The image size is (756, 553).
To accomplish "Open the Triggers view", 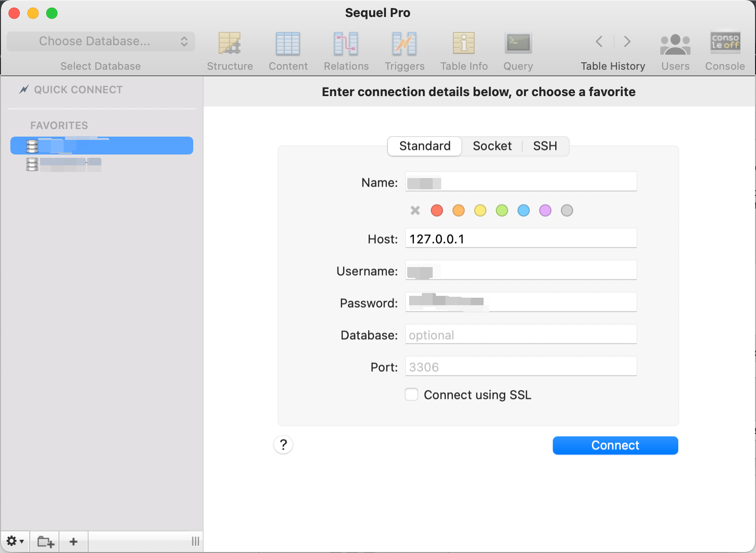I will (x=404, y=51).
